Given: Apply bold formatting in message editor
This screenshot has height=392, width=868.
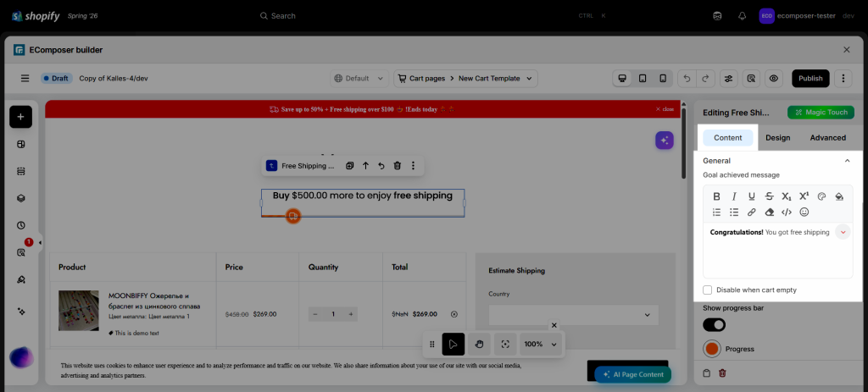Looking at the screenshot, I should pyautogui.click(x=716, y=196).
